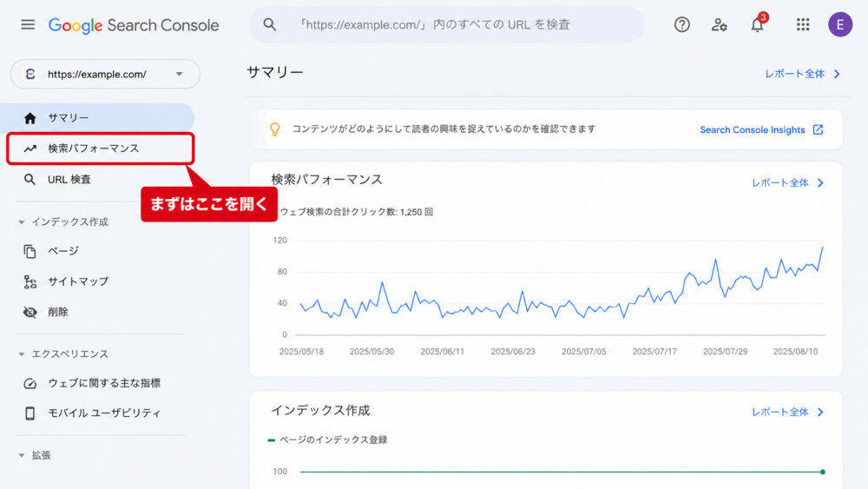Click the external link icon beside Search Console Insights
Screen dimensions: 868x489
point(818,129)
